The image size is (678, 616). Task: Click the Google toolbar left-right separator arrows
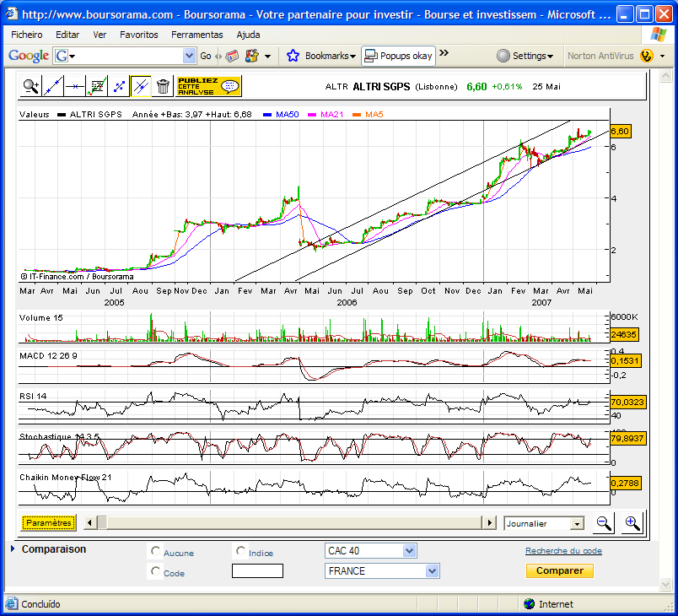pyautogui.click(x=218, y=57)
